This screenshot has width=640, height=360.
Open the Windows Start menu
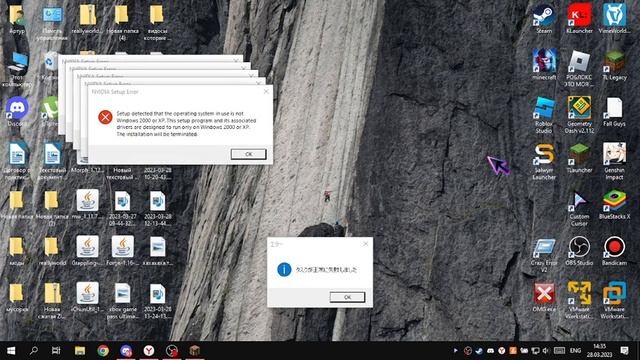[11, 350]
